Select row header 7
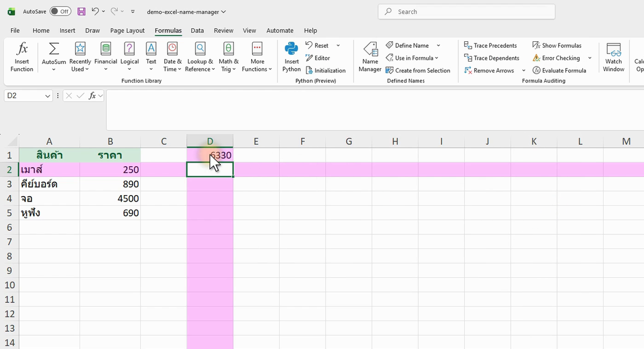 coord(9,242)
